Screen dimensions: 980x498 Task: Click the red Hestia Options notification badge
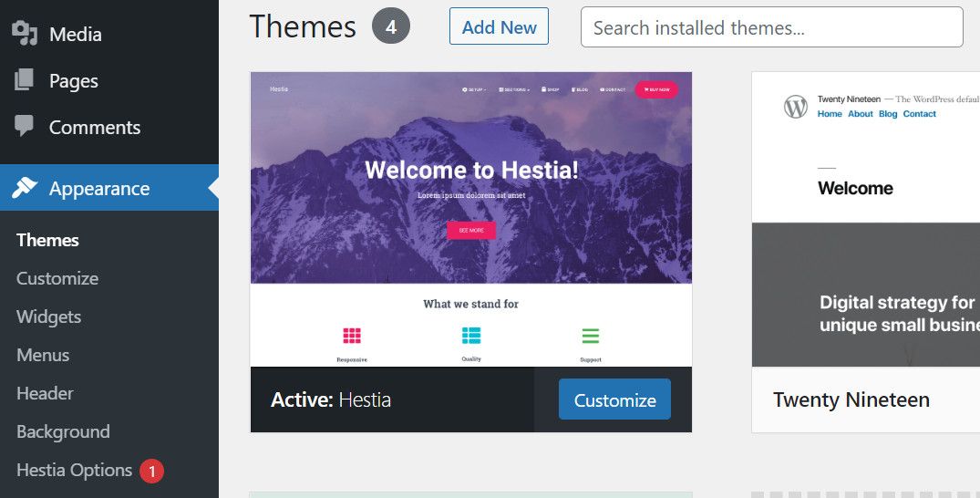(152, 472)
